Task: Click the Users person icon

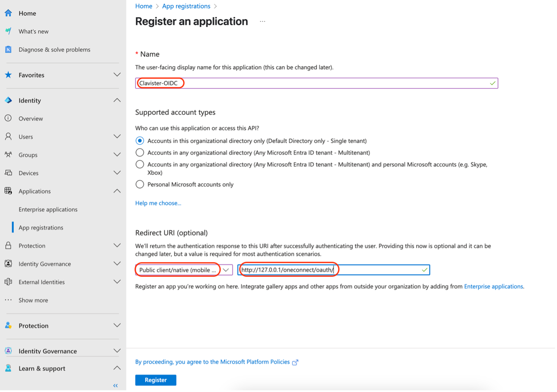Action: 8,136
